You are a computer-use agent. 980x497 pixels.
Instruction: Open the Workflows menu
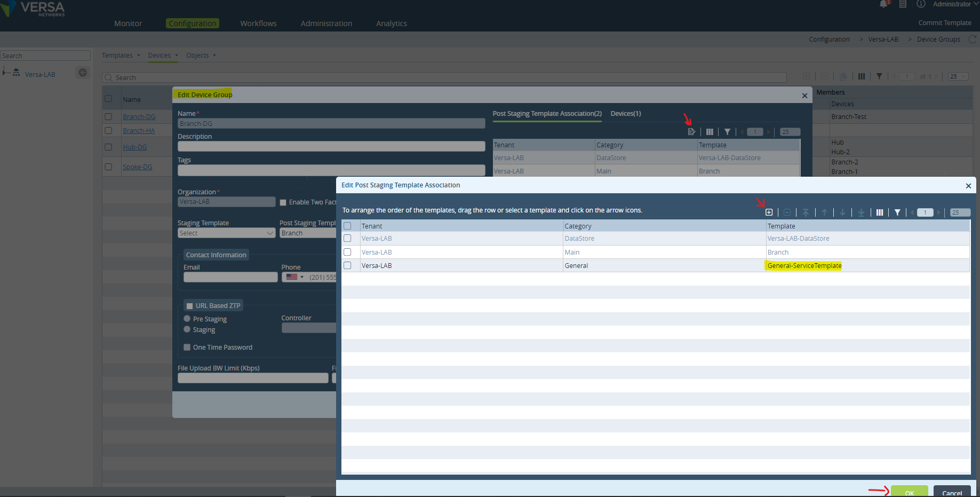coord(258,23)
